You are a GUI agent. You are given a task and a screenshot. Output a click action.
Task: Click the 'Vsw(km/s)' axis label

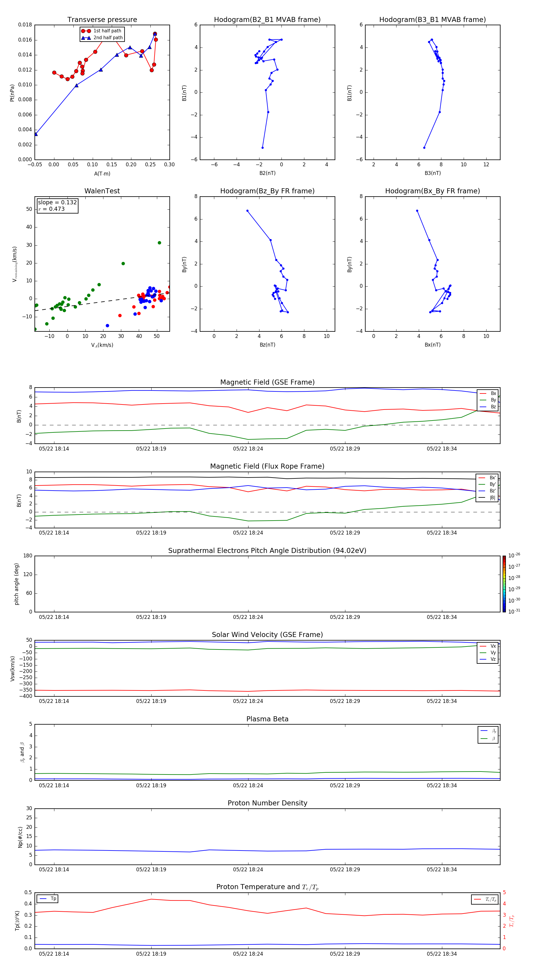pos(12,668)
